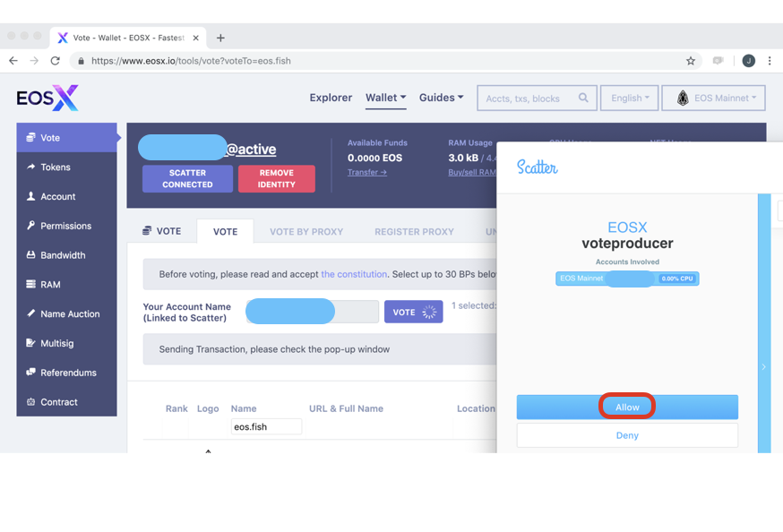783x532 pixels.
Task: Reload the page with the refresh icon
Action: coord(55,61)
